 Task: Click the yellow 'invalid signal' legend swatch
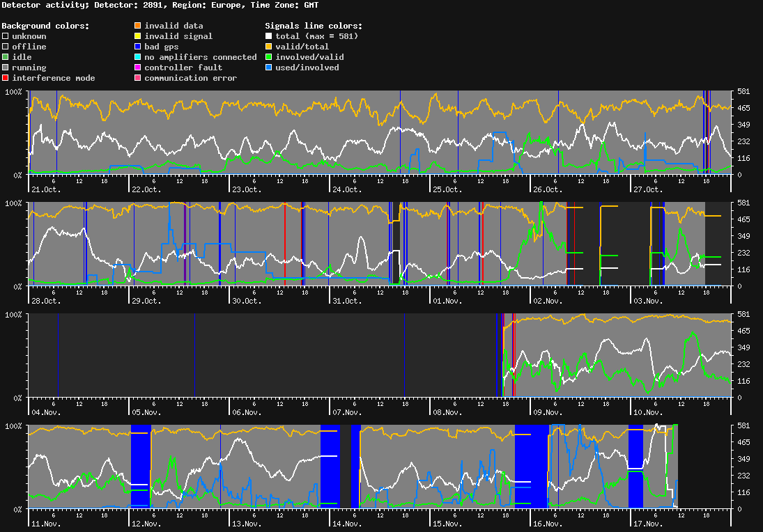tap(137, 36)
